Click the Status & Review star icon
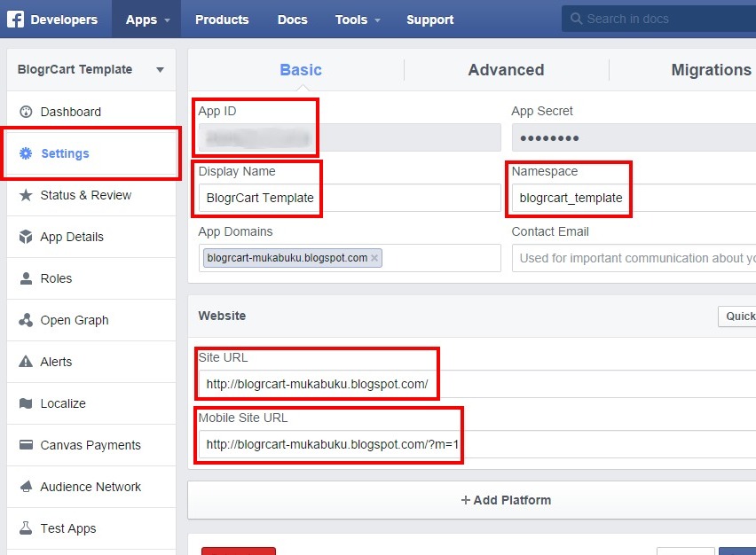 pyautogui.click(x=26, y=195)
